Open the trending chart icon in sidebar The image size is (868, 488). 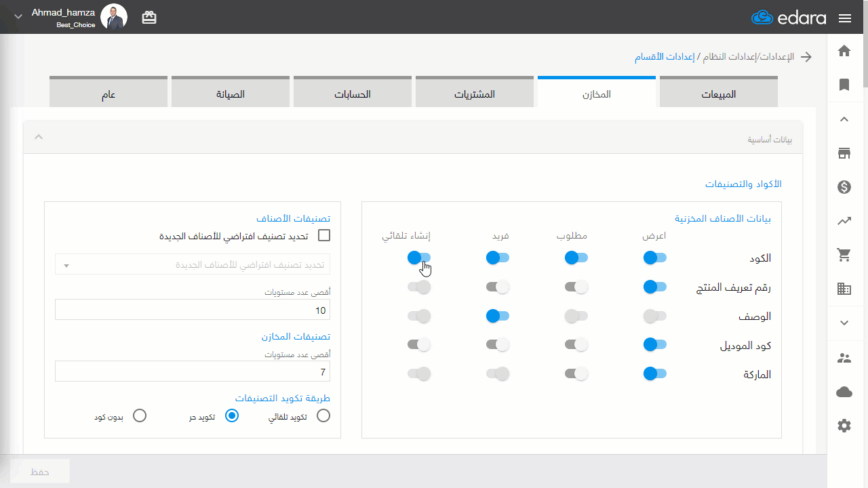[844, 221]
